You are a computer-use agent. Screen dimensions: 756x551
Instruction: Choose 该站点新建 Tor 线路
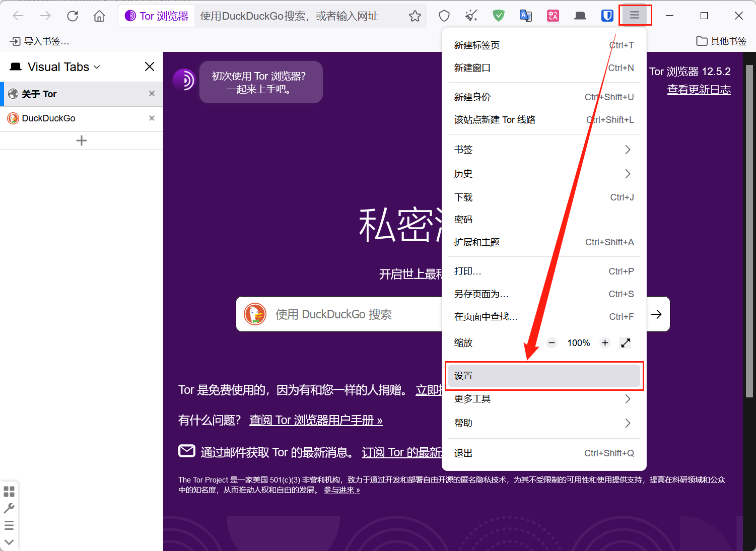pos(544,120)
